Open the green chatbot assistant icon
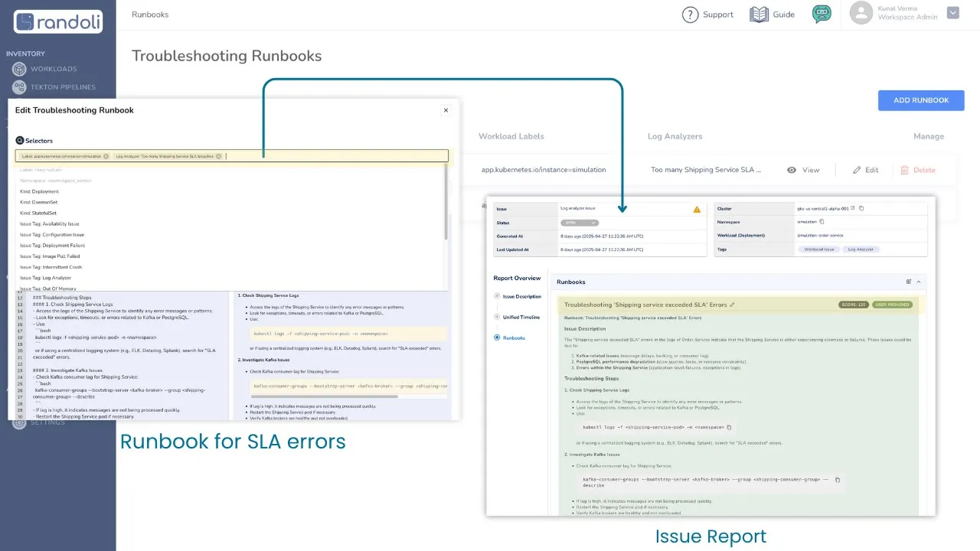The height and width of the screenshot is (551, 980). pos(822,14)
